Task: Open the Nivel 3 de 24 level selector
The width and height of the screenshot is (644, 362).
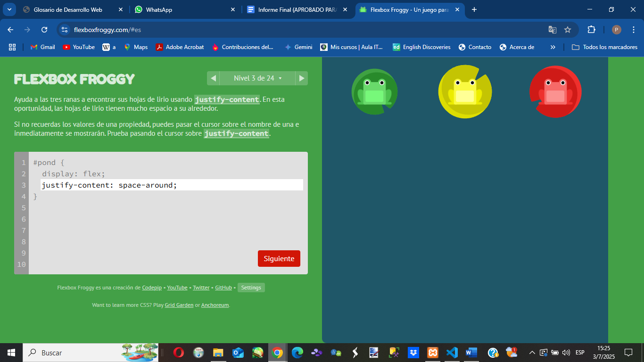Action: [x=257, y=78]
